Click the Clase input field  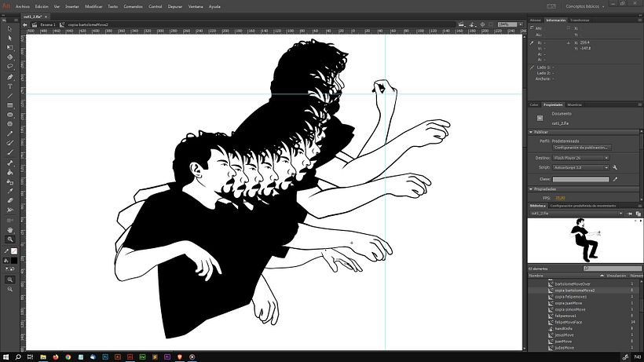[580, 179]
